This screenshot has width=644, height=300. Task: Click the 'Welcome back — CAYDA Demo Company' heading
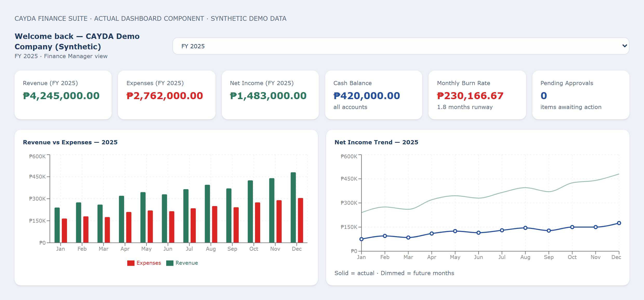[x=77, y=41]
